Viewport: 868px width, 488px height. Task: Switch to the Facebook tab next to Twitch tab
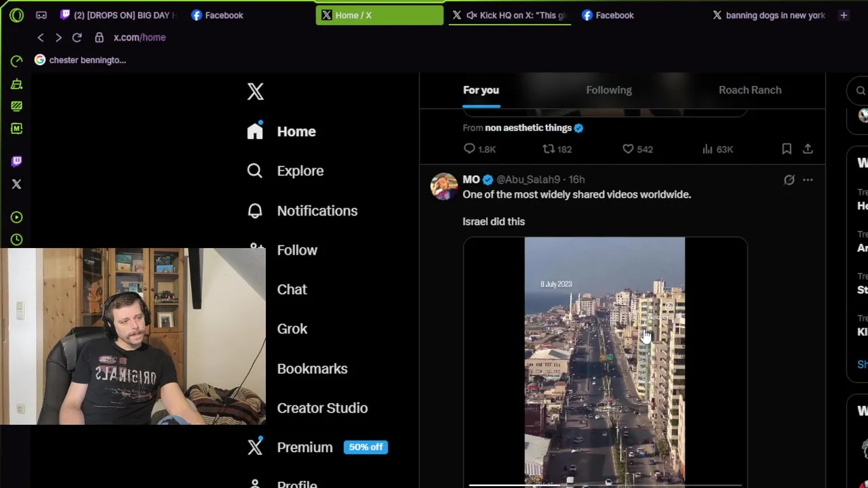(217, 15)
